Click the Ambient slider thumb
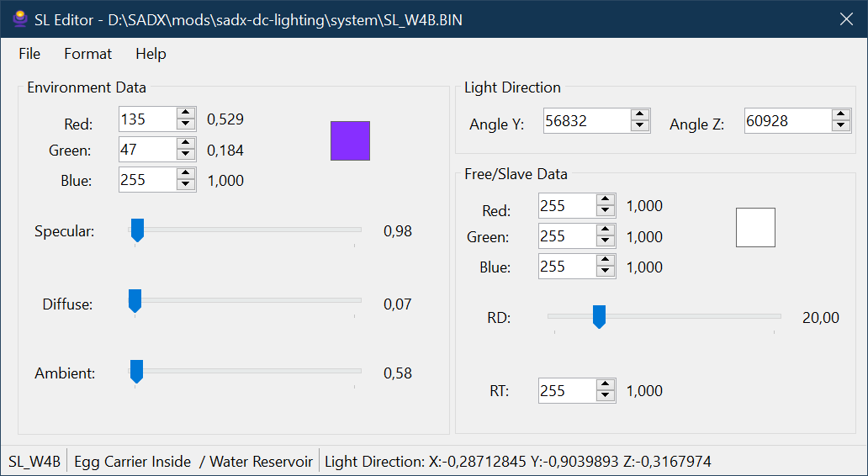This screenshot has width=868, height=476. point(136,371)
